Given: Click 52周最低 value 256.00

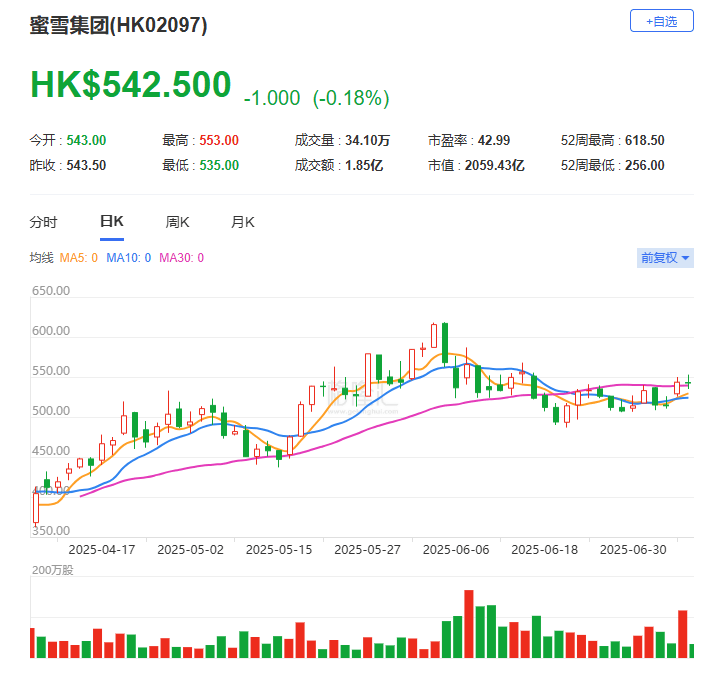Looking at the screenshot, I should (x=644, y=165).
